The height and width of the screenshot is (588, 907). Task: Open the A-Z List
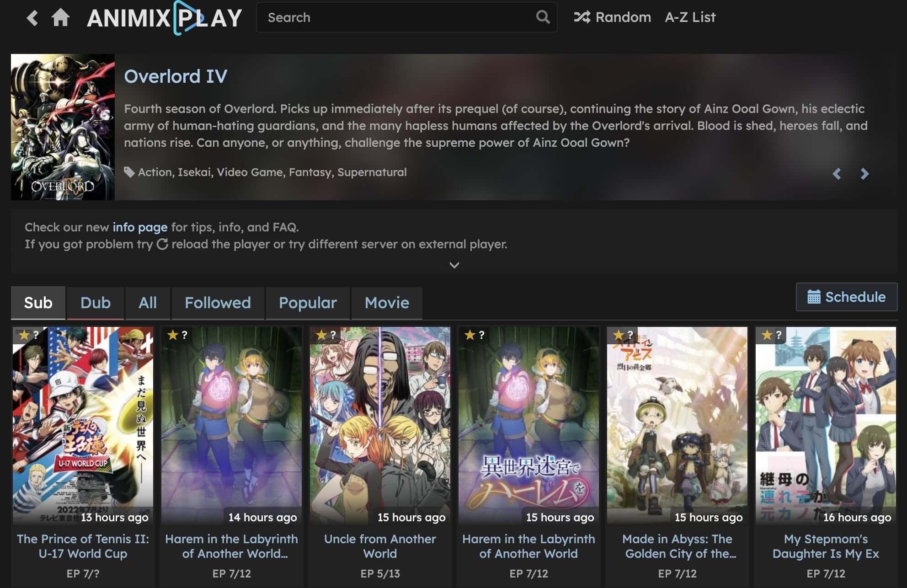click(690, 17)
